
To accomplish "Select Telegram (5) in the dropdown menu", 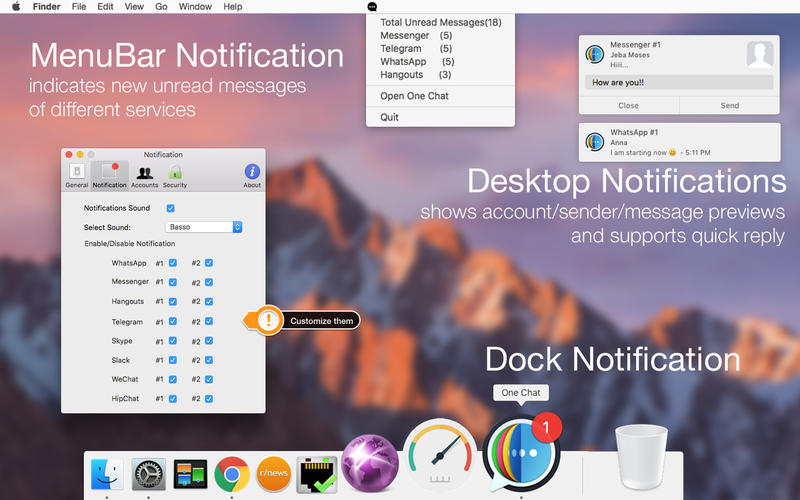I will 440,48.
